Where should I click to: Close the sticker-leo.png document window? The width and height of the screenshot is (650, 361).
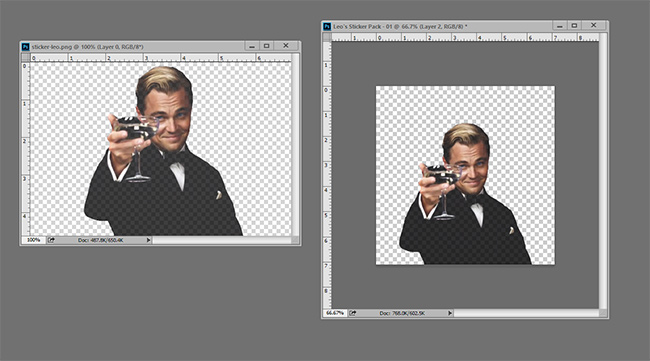286,46
